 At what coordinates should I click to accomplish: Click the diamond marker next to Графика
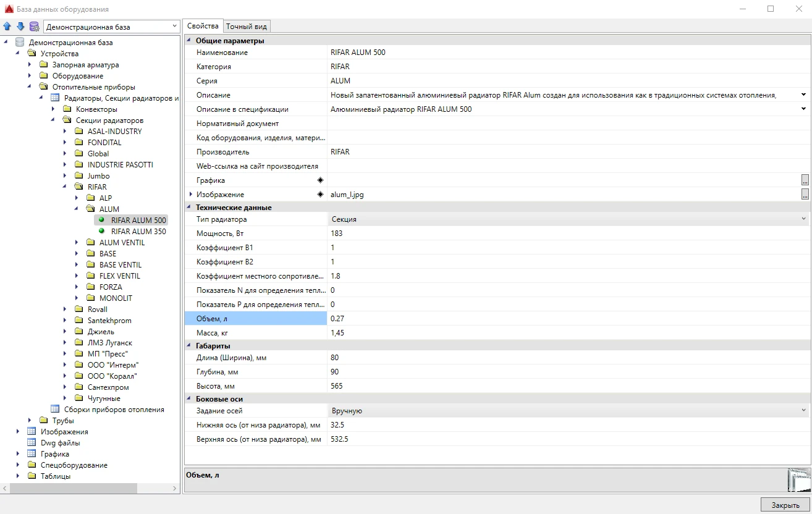[320, 180]
